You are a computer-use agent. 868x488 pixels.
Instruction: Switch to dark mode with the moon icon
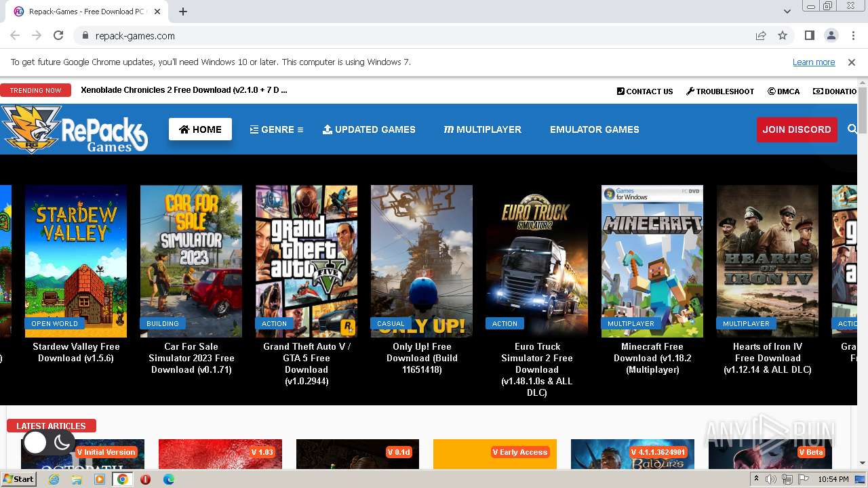coord(62,443)
